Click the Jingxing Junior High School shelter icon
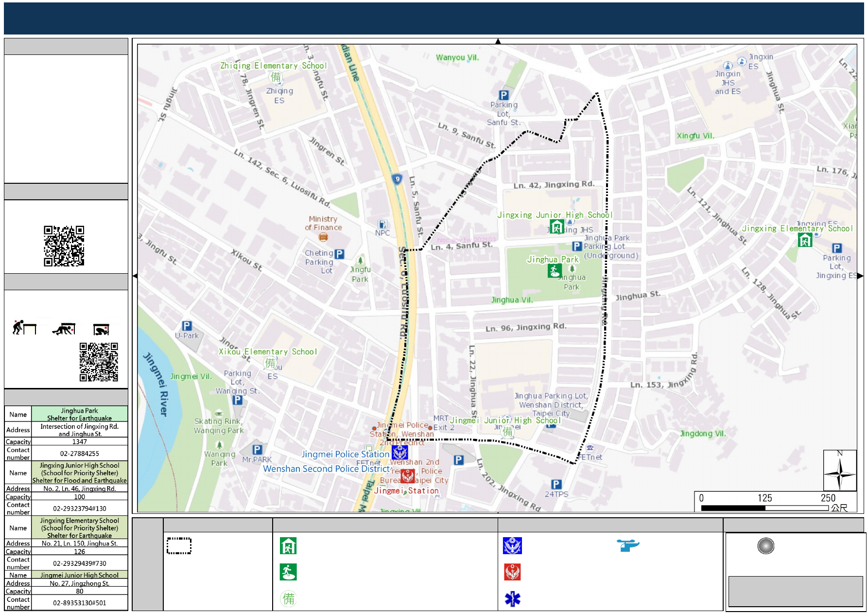868x614 pixels. click(556, 227)
